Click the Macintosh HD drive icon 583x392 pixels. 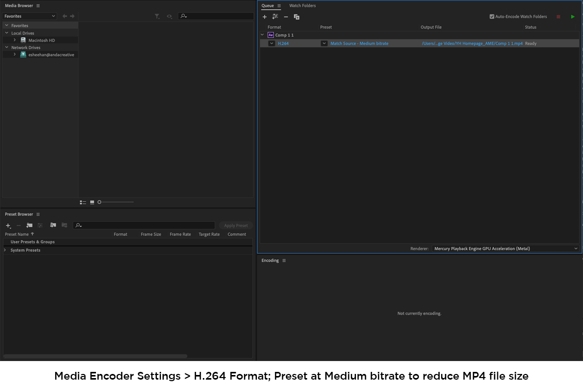[23, 40]
